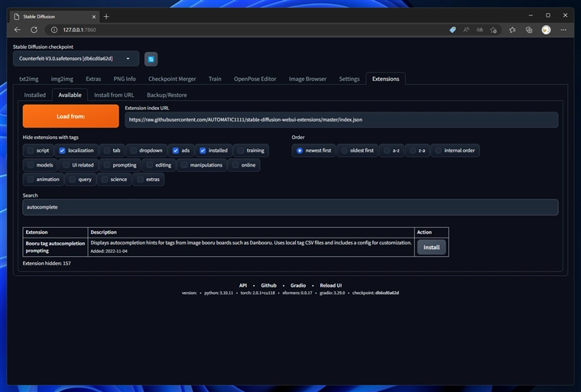This screenshot has width=581, height=392.
Task: Open Image Browser tab
Action: point(307,79)
